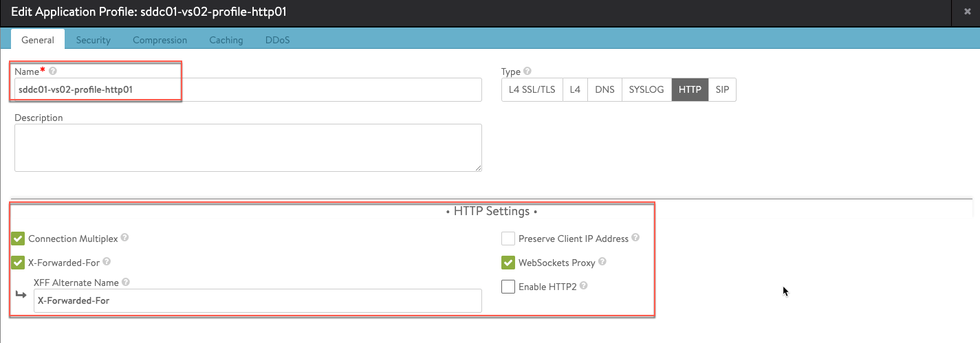Image resolution: width=980 pixels, height=343 pixels.
Task: Choose the DNS type button
Action: [x=605, y=89]
